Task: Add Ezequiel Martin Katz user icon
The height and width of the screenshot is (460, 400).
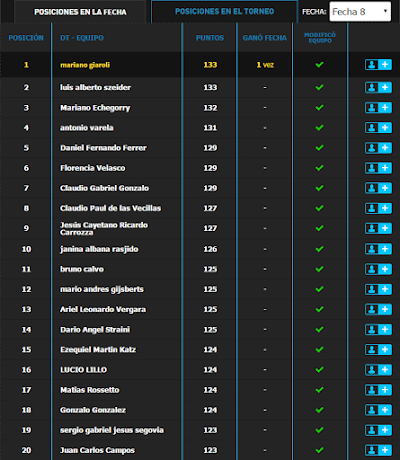Action: click(378, 349)
